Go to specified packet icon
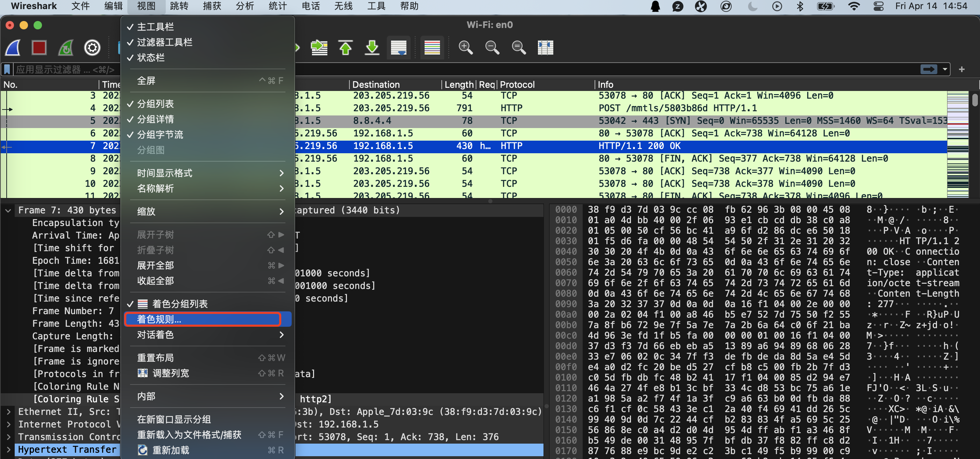The height and width of the screenshot is (459, 980). click(319, 48)
